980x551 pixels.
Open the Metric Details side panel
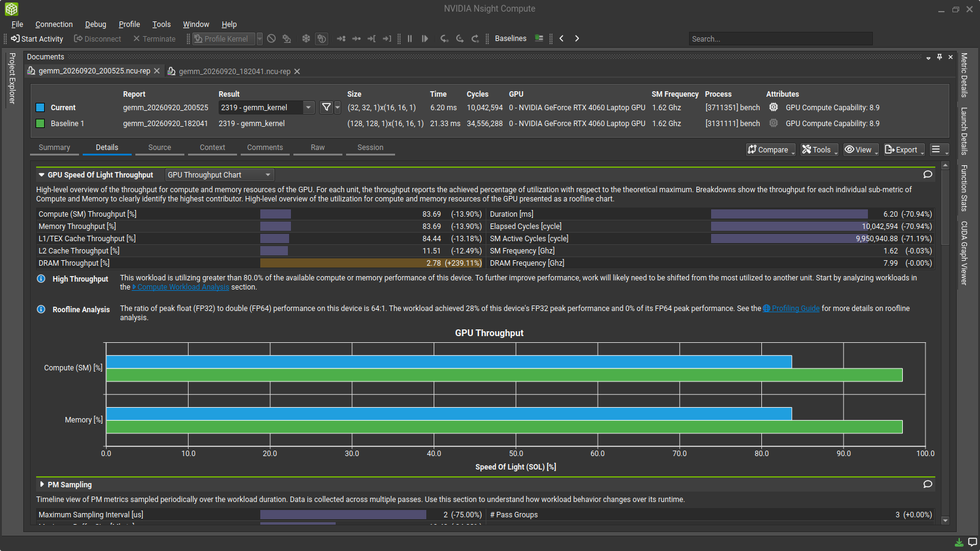tap(964, 75)
